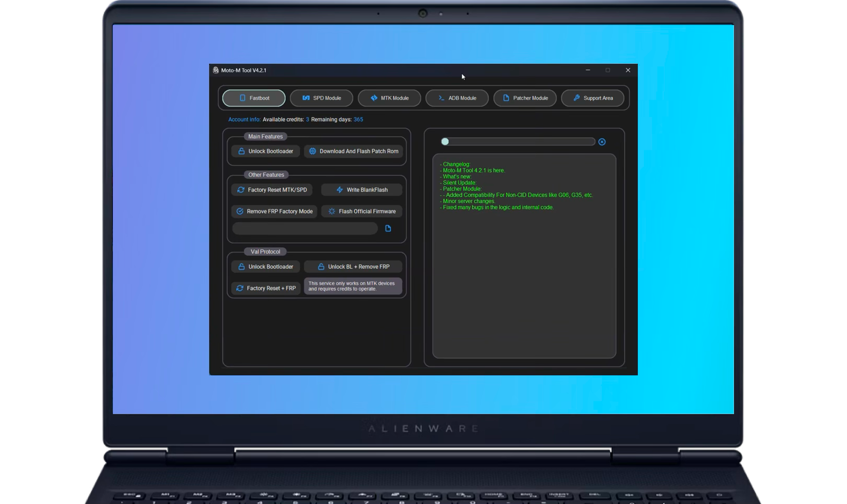Image resolution: width=847 pixels, height=504 pixels.
Task: Click the Val Protocol group label
Action: [x=265, y=251]
